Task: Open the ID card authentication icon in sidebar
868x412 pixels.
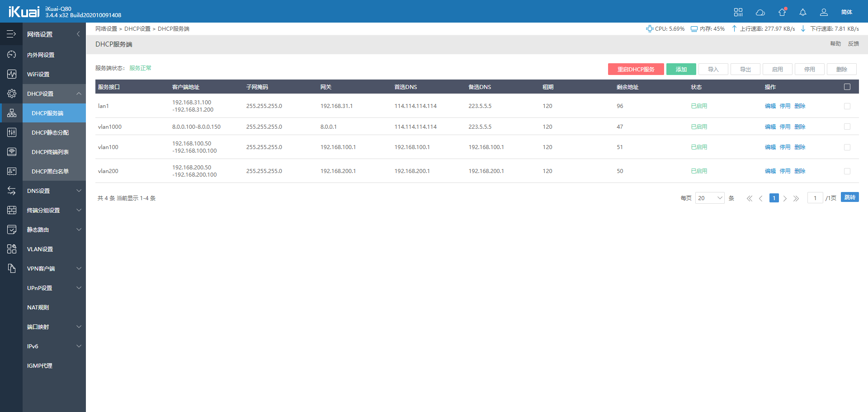Action: (11, 171)
